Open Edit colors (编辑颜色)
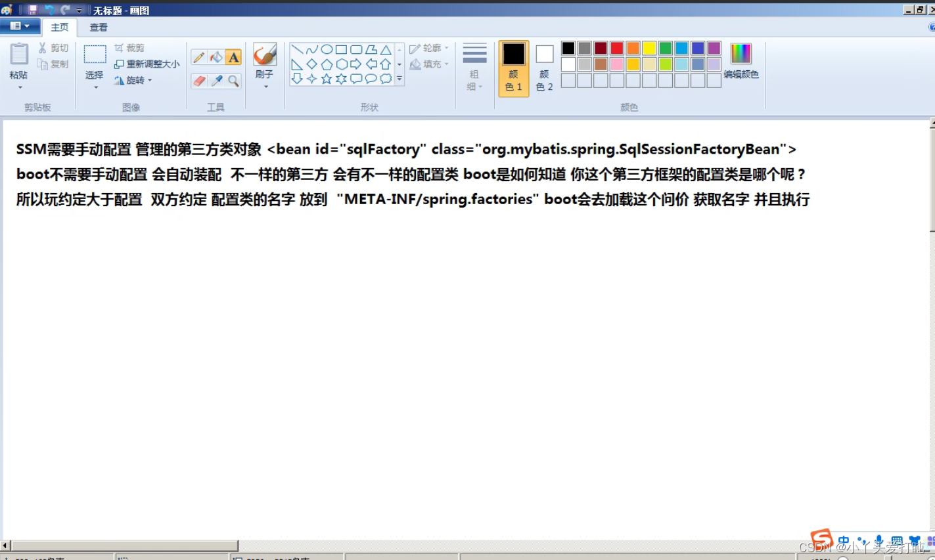 pos(741,62)
